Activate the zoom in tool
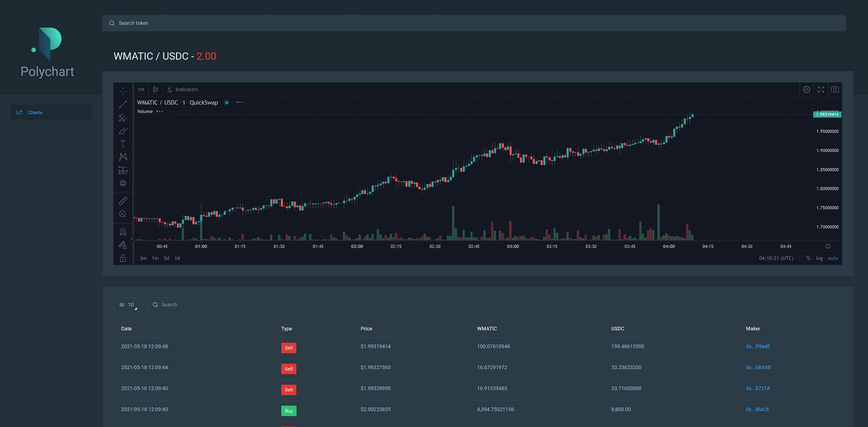Image resolution: width=868 pixels, height=427 pixels. 123,214
